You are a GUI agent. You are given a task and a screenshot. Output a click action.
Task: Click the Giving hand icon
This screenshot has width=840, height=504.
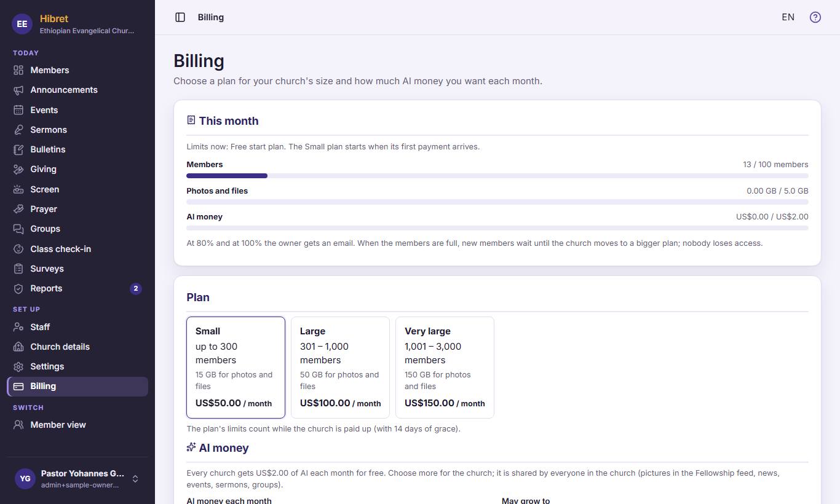[18, 169]
